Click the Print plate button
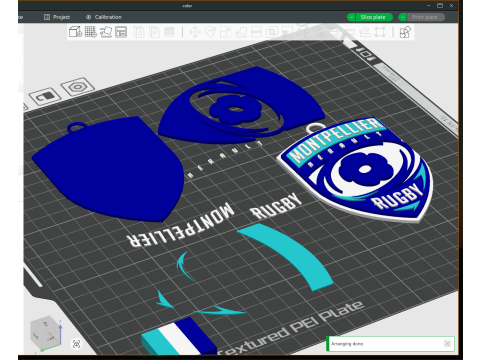480x360 pixels. pyautogui.click(x=425, y=17)
